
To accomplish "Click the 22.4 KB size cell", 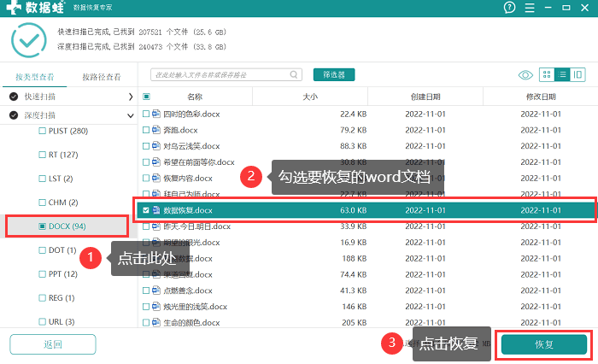I will (353, 114).
